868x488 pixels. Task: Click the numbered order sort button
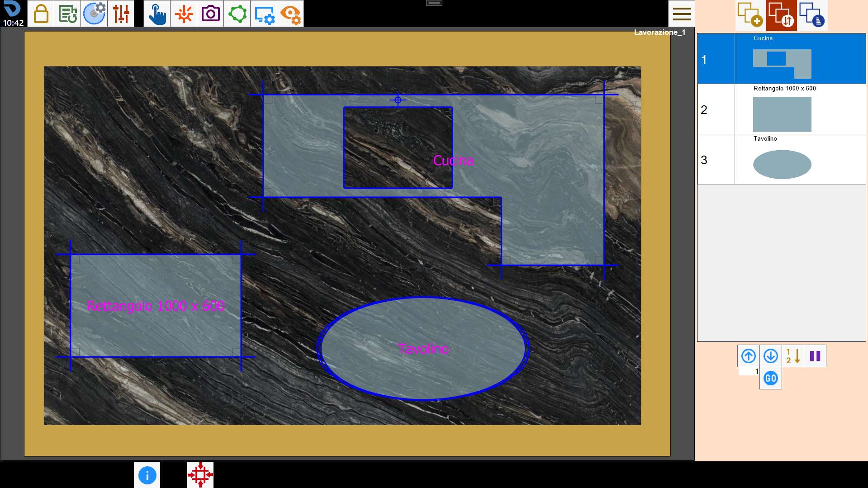pos(793,356)
